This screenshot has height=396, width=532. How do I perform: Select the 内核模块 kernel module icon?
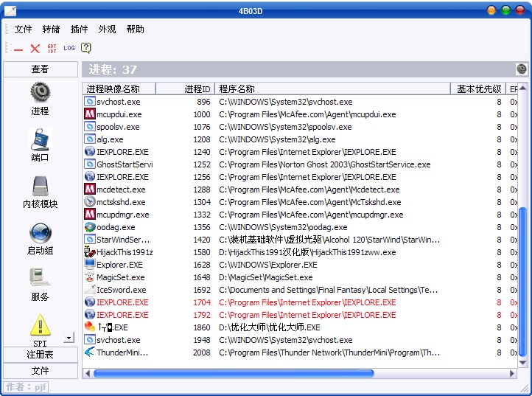pos(41,185)
